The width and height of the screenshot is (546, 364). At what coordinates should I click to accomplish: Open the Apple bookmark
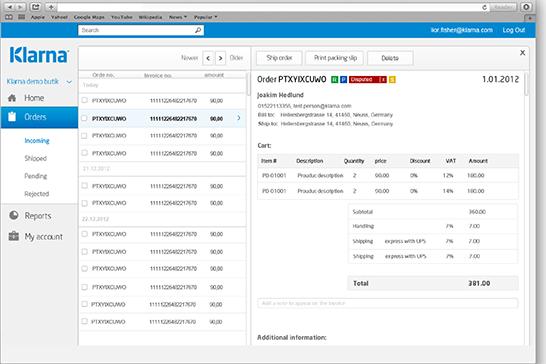tap(38, 17)
